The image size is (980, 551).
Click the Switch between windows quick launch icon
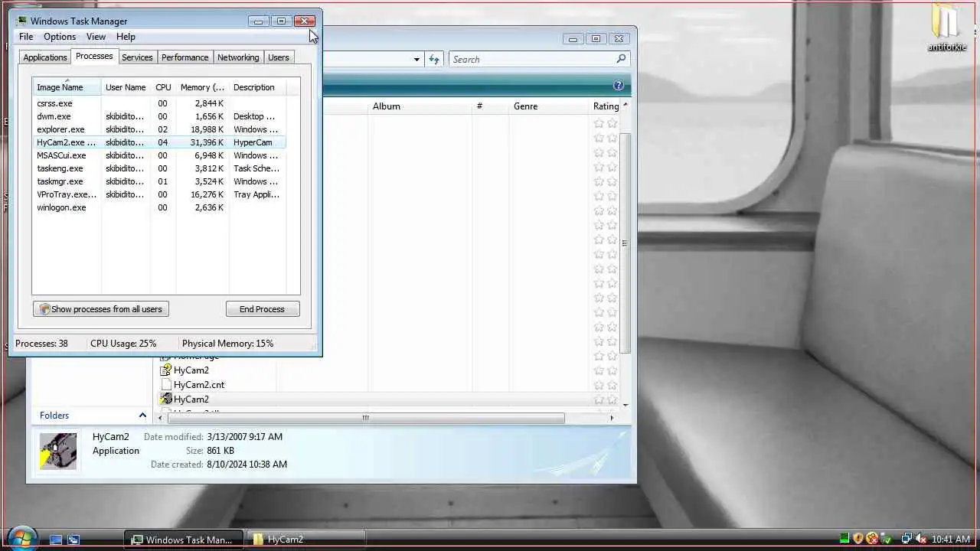(73, 540)
